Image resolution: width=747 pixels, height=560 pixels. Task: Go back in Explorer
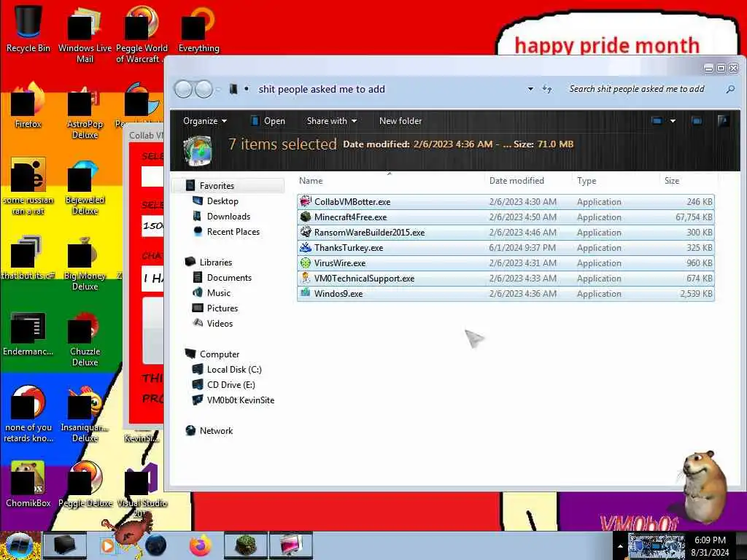(x=183, y=89)
